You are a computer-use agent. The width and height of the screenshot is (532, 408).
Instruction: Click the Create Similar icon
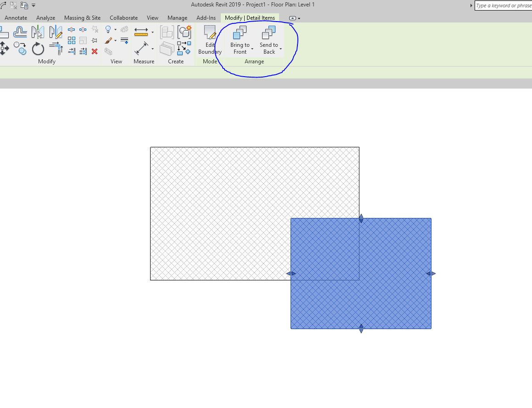point(184,49)
